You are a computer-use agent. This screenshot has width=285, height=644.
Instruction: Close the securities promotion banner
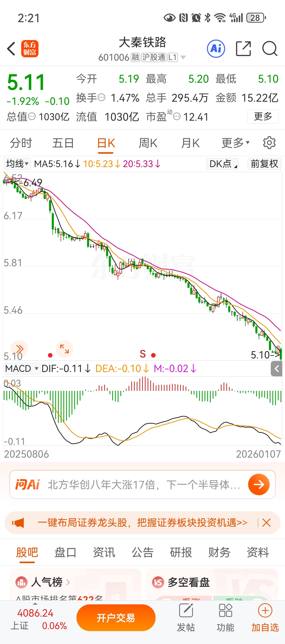click(x=266, y=522)
